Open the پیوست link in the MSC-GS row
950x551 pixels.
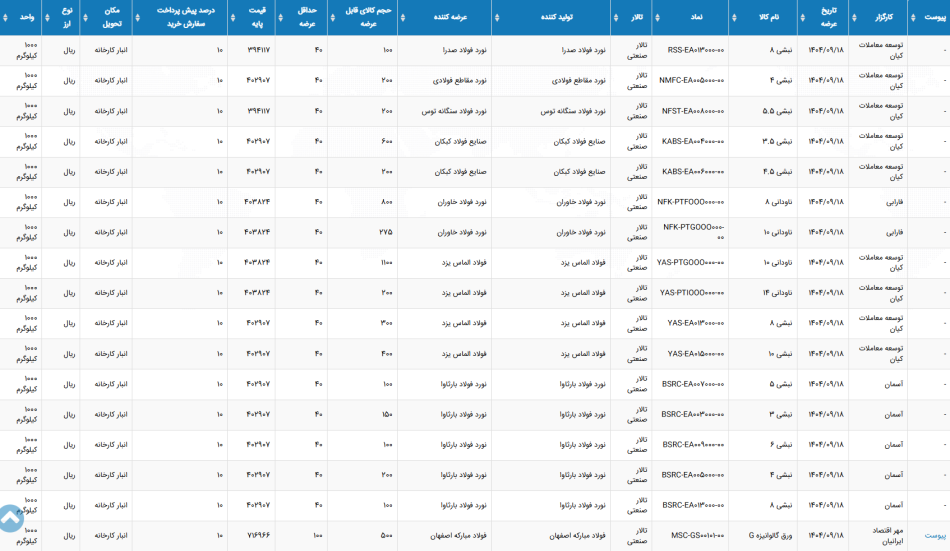tap(935, 536)
